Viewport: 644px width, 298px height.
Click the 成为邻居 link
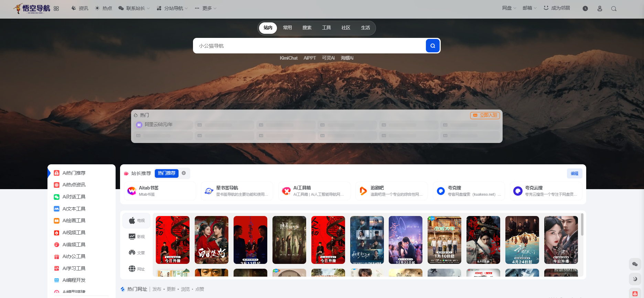[x=557, y=8]
